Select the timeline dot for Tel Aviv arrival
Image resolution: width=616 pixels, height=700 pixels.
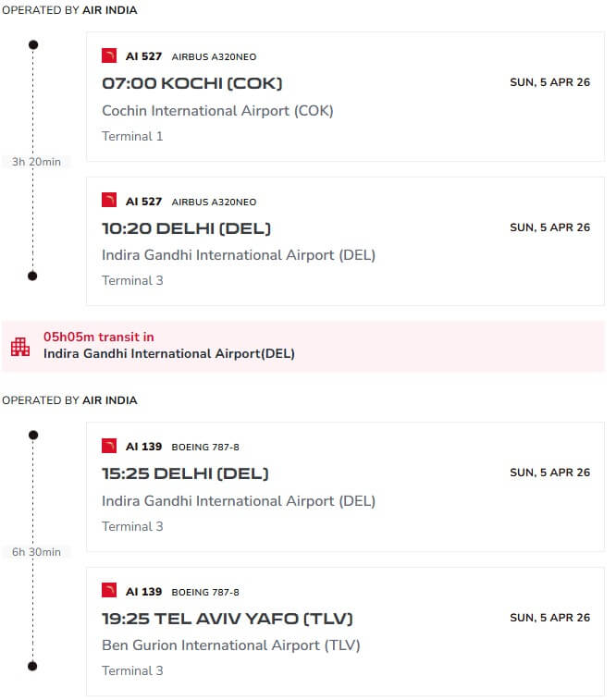pos(33,666)
